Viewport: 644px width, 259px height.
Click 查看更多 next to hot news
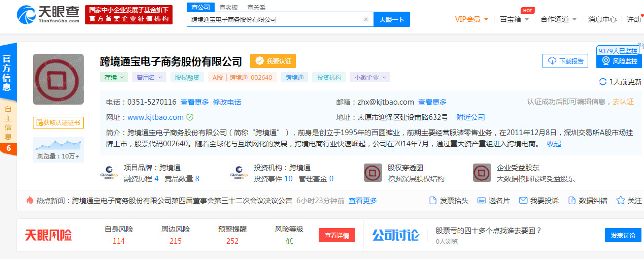tap(363, 201)
